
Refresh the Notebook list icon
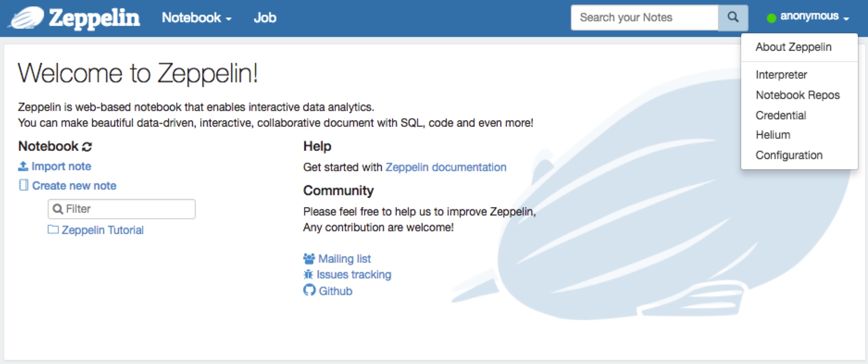(87, 147)
